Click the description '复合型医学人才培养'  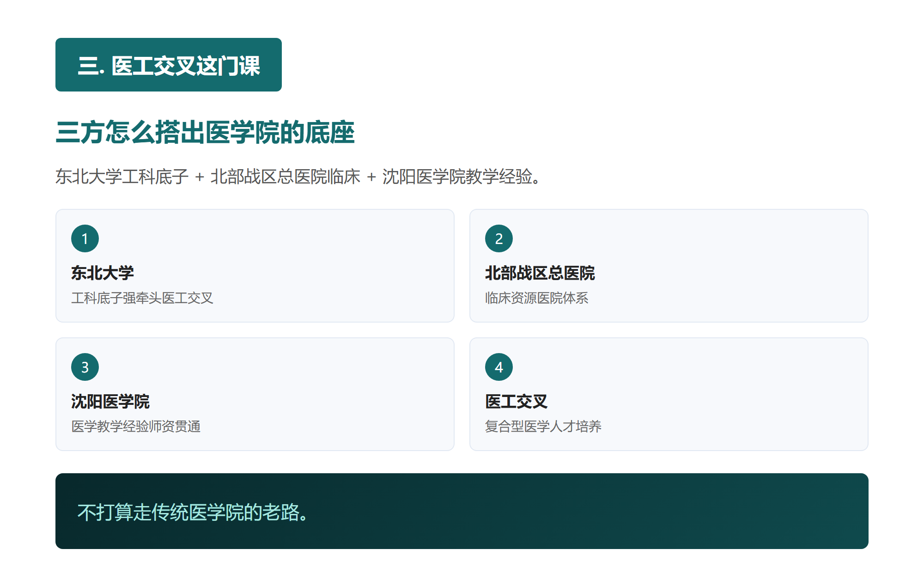click(543, 427)
